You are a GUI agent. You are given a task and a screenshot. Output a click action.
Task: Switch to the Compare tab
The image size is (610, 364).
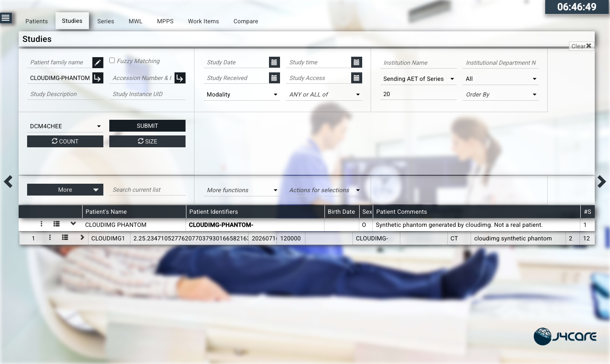[246, 21]
